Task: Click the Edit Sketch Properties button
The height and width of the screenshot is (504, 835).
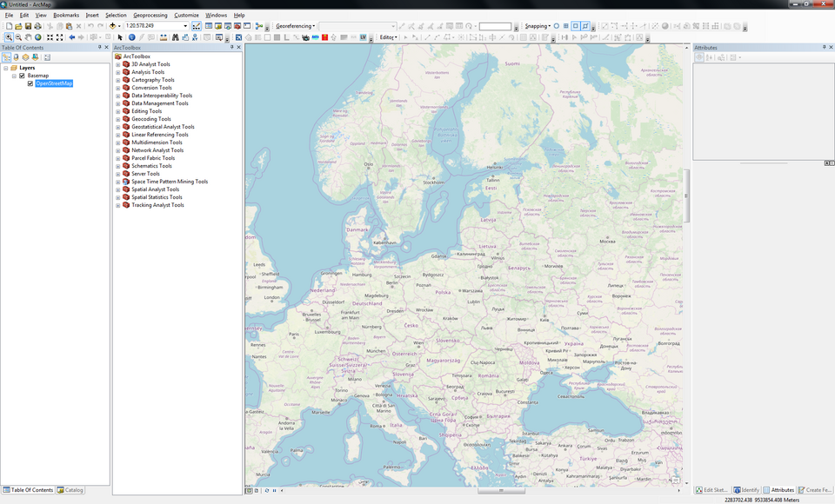Action: pyautogui.click(x=711, y=489)
